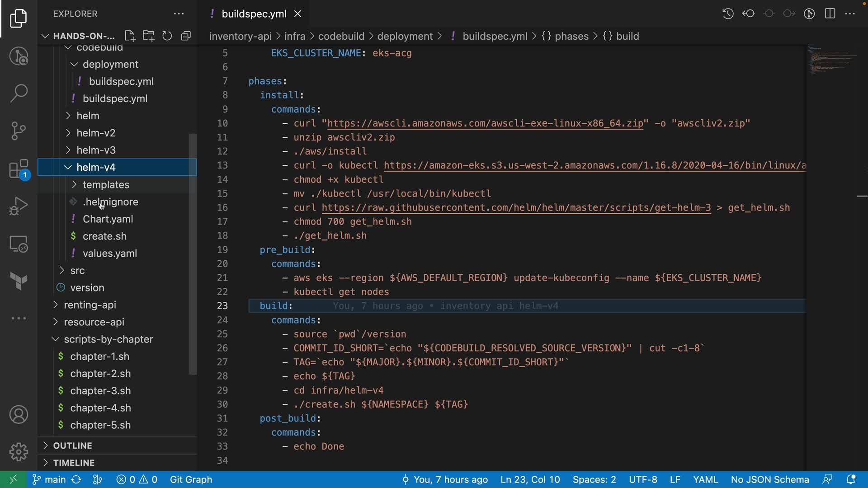The height and width of the screenshot is (488, 868).
Task: Open the Manage settings gear
Action: (19, 452)
